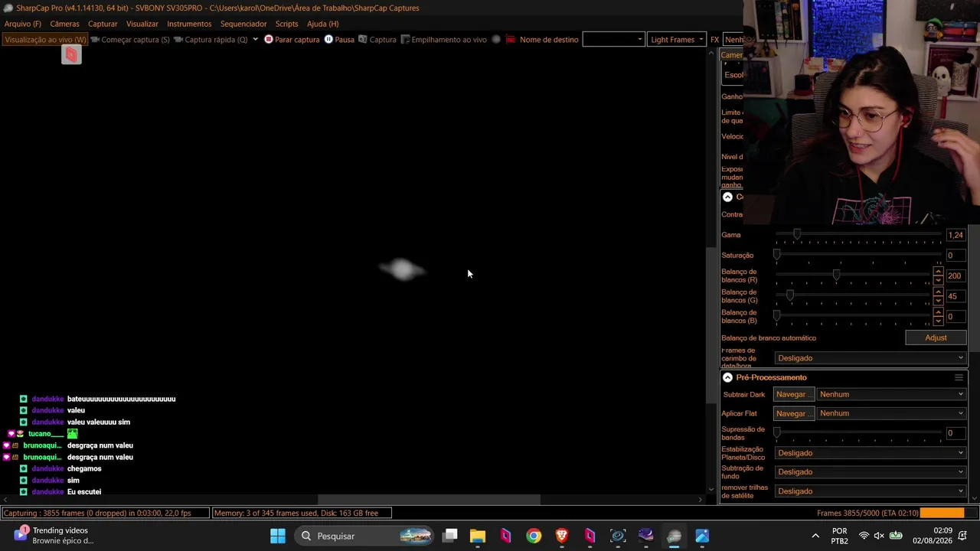Adjust the Balanço de brancos (B) slider

(853, 316)
